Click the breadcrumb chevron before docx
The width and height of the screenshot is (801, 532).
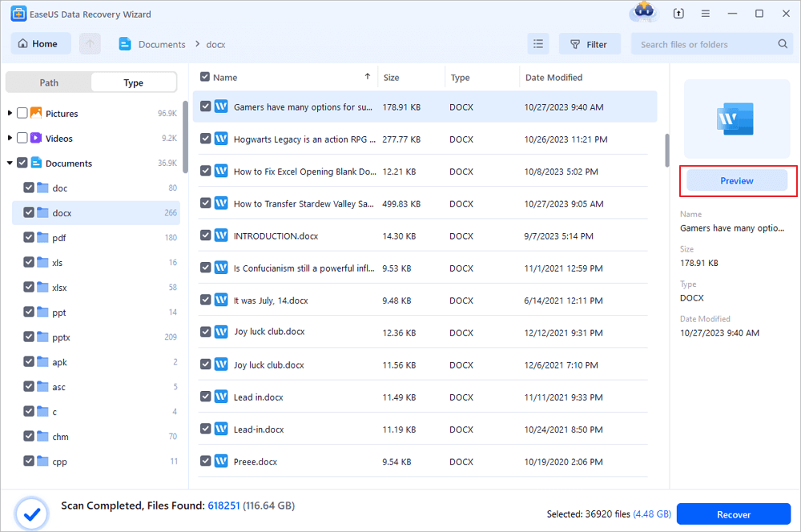coord(197,44)
